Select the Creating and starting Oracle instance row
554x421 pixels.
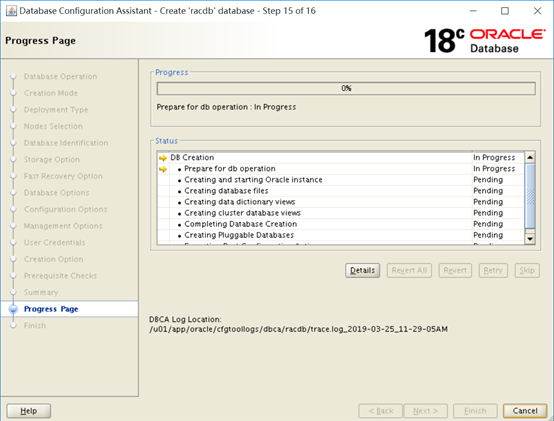pos(341,180)
